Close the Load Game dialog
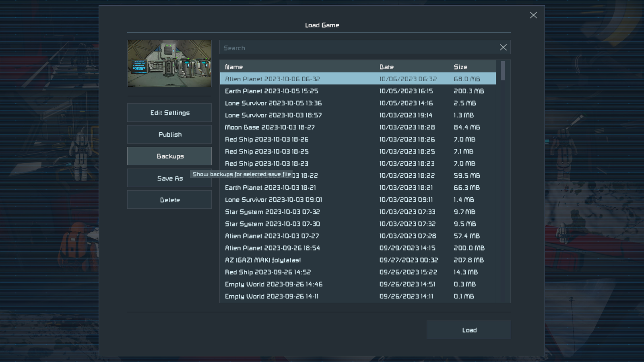This screenshot has width=644, height=362. point(533,15)
